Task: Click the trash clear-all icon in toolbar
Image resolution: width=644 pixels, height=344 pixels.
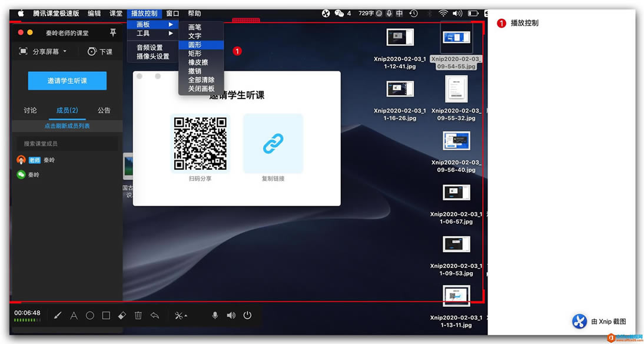Action: point(138,316)
